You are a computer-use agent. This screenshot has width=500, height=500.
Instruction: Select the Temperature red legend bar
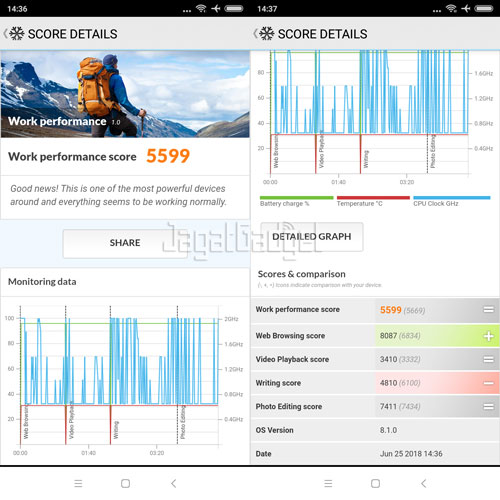373,198
